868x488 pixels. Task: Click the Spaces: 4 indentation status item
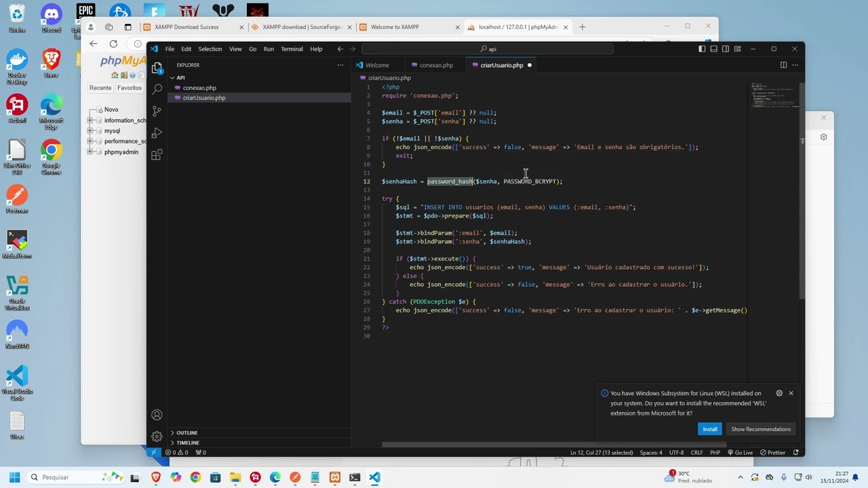click(x=651, y=452)
